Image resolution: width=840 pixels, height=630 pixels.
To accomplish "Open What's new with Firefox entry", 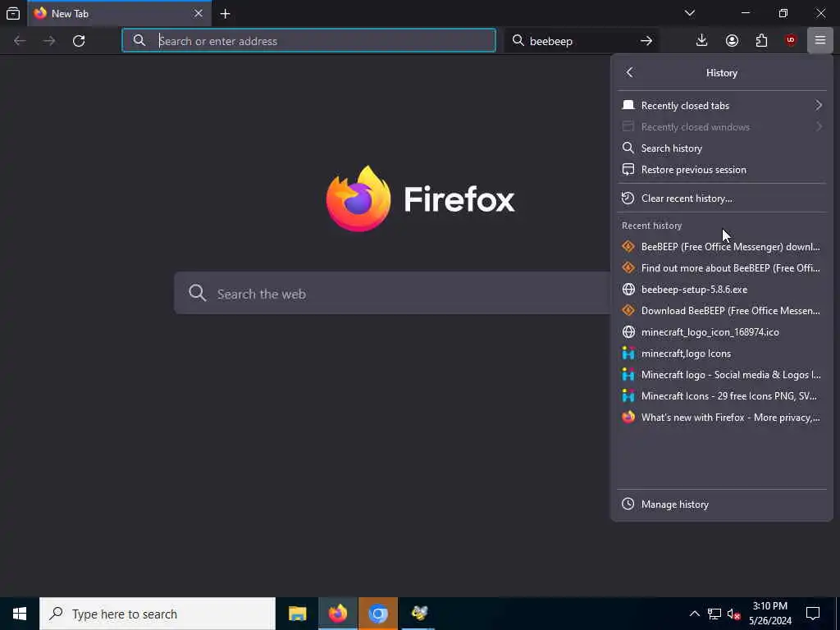I will pos(722,418).
